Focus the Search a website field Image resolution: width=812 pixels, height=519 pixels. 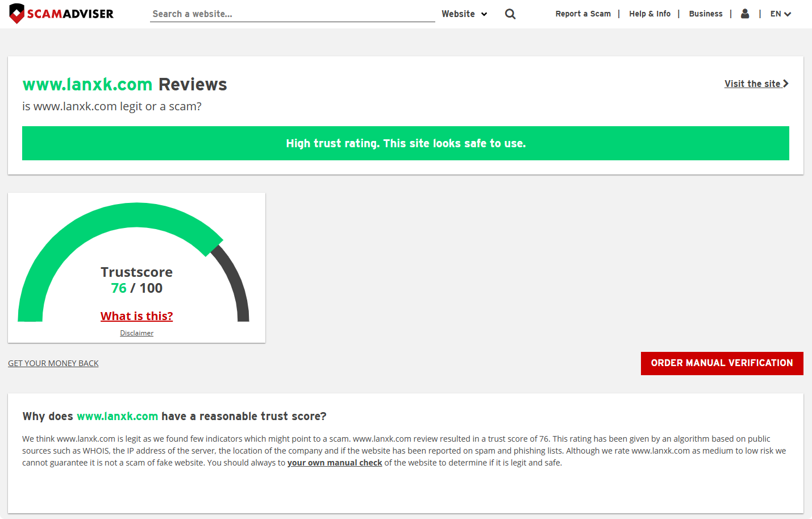293,14
